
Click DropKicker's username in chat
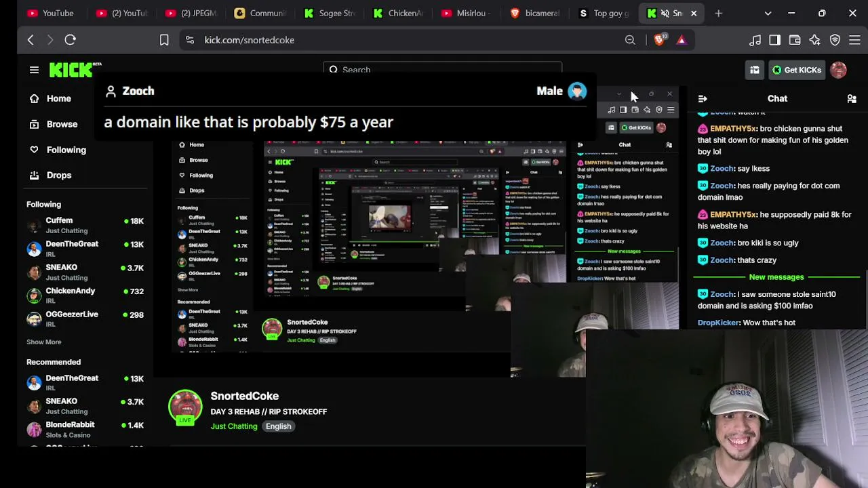click(718, 323)
